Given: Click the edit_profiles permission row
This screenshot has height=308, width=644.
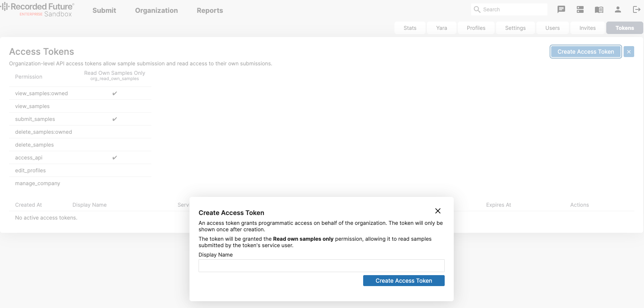Looking at the screenshot, I should click(80, 170).
